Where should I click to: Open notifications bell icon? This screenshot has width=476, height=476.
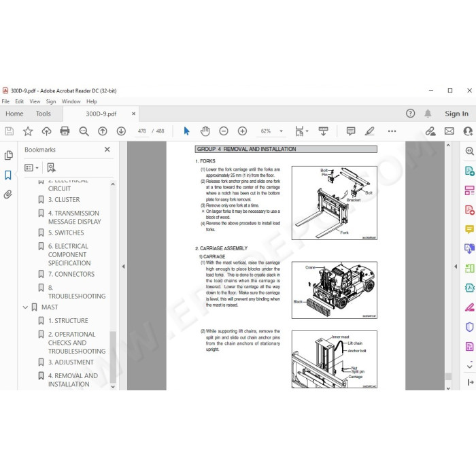pyautogui.click(x=428, y=114)
